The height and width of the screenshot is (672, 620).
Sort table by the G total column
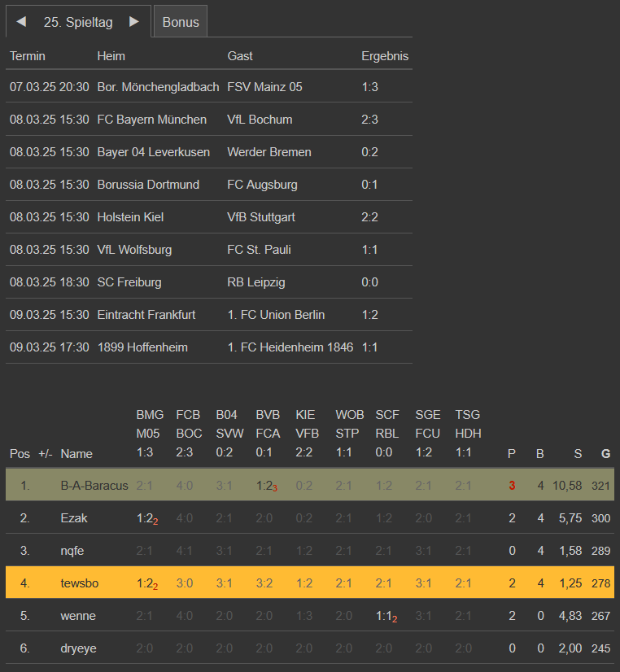[605, 454]
